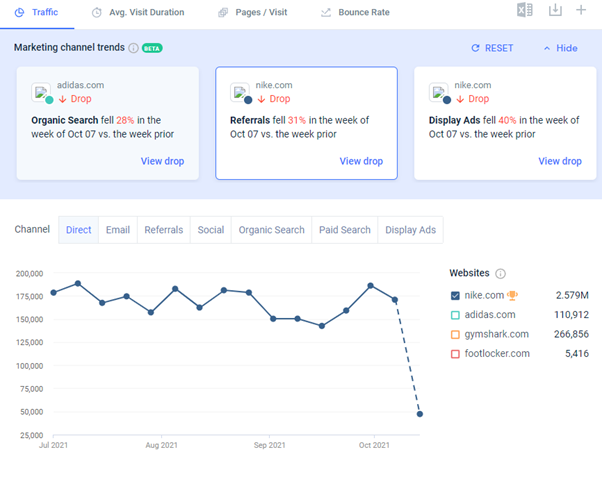
Task: Select the Paid Search channel
Action: [x=344, y=230]
